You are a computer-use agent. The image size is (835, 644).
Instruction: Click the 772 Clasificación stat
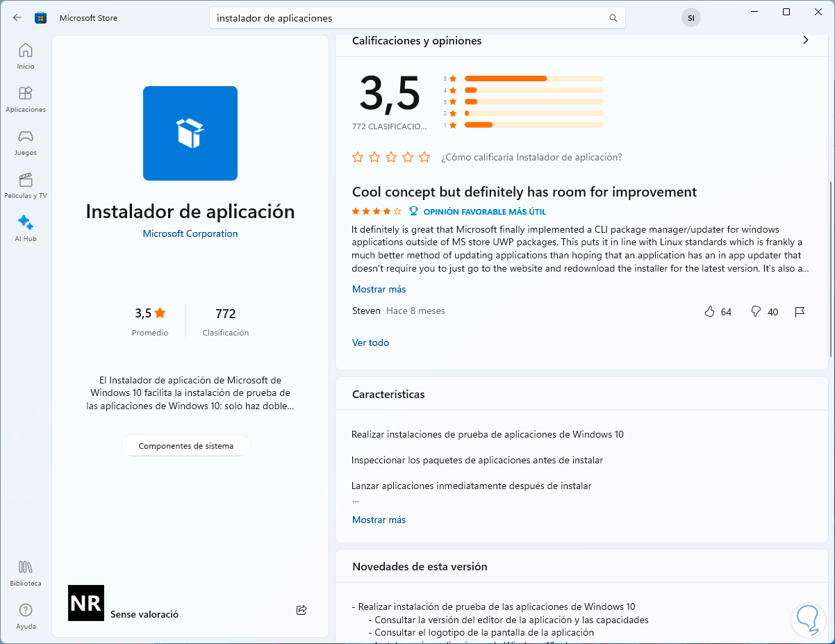pyautogui.click(x=226, y=322)
